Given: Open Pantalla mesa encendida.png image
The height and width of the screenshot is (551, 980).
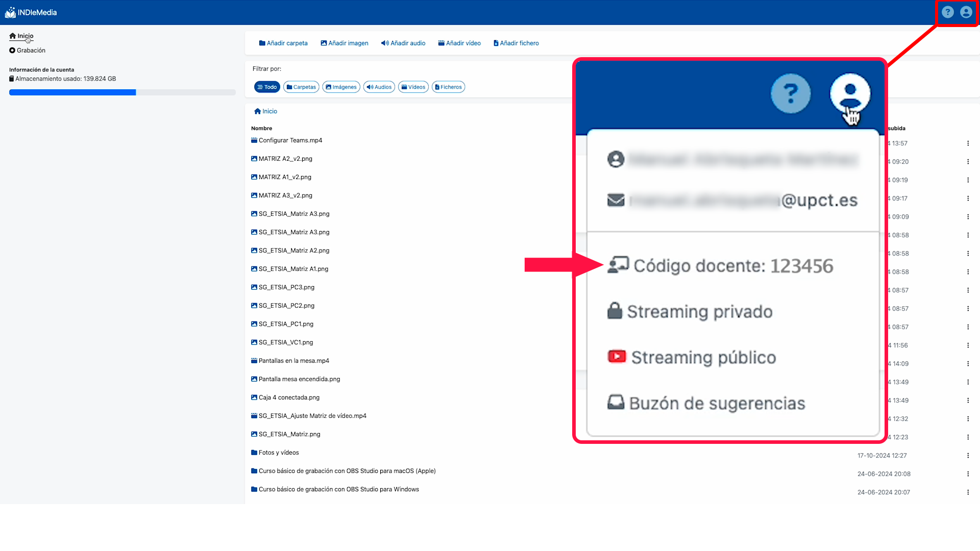Looking at the screenshot, I should point(295,379).
